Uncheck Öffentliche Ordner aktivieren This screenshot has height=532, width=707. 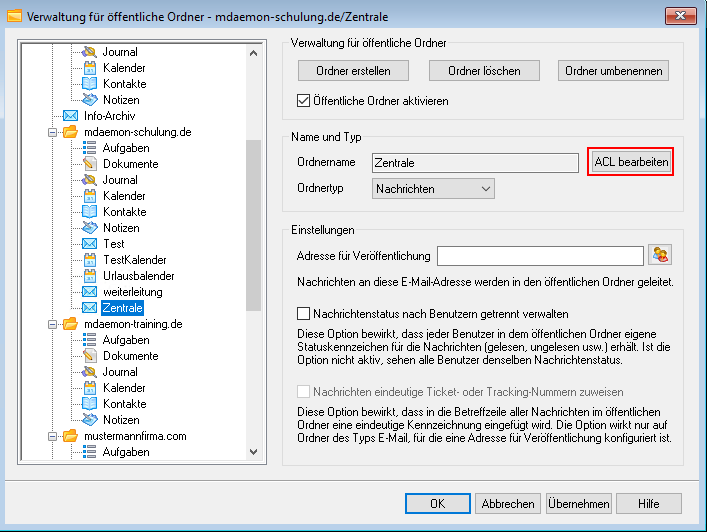(x=305, y=101)
